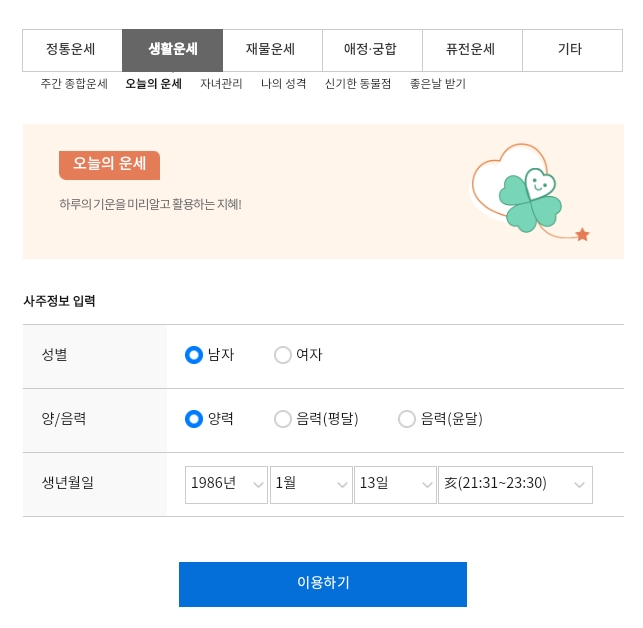Switch to the 재물운세 tab
Viewport: 643px width, 628px height.
pyautogui.click(x=273, y=50)
